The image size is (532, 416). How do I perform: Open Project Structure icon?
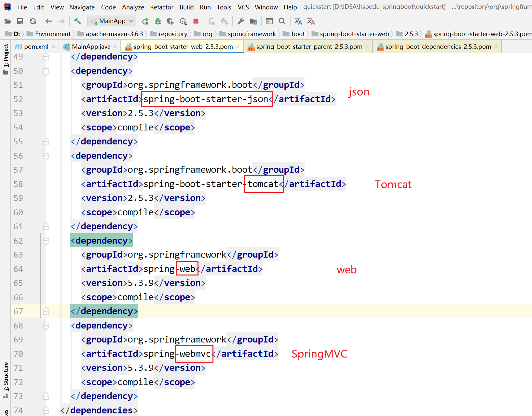pyautogui.click(x=253, y=21)
